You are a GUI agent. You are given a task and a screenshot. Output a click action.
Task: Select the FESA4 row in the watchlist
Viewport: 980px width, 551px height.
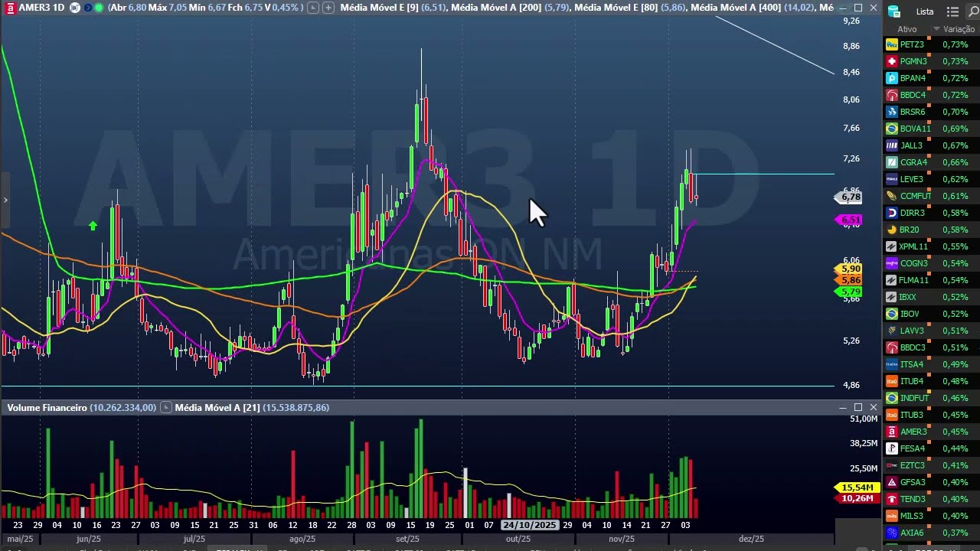[x=931, y=448]
